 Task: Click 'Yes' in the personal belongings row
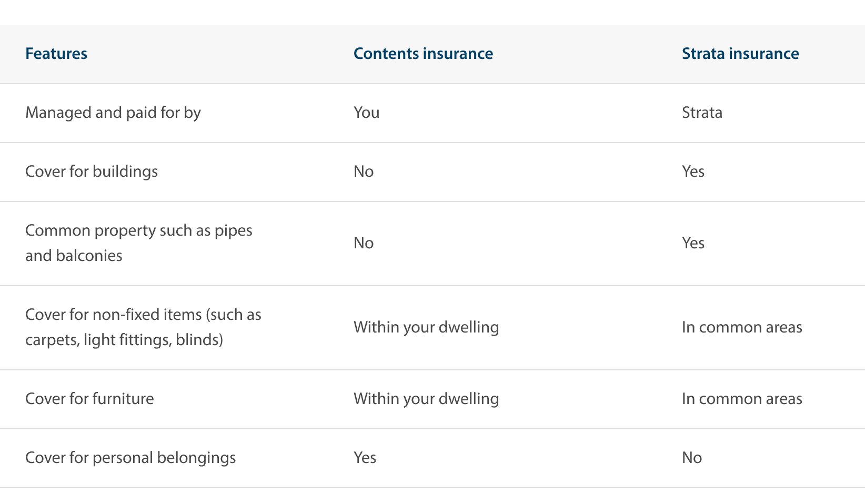(x=365, y=458)
